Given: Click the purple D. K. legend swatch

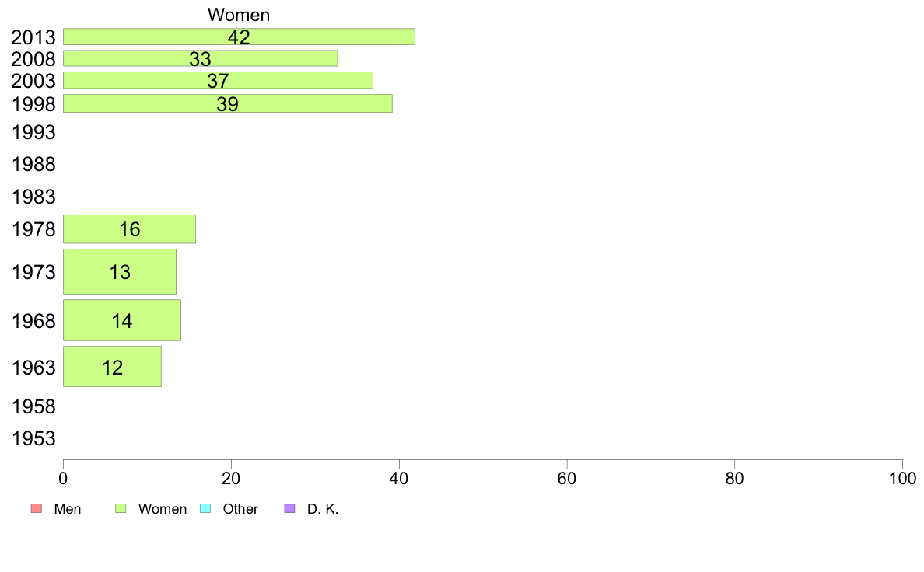Looking at the screenshot, I should (289, 508).
